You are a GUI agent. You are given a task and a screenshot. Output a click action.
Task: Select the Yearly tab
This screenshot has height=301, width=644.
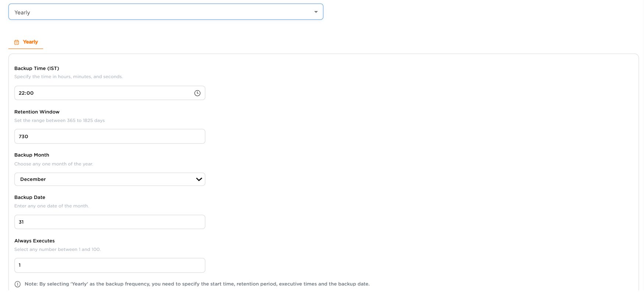click(x=26, y=42)
